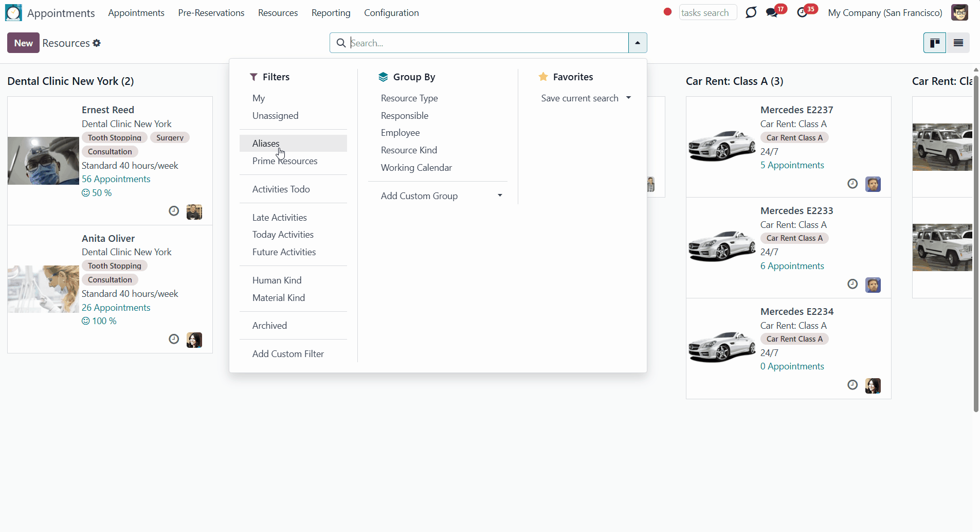Click responsible avatar on Anita Oliver card

(194, 340)
